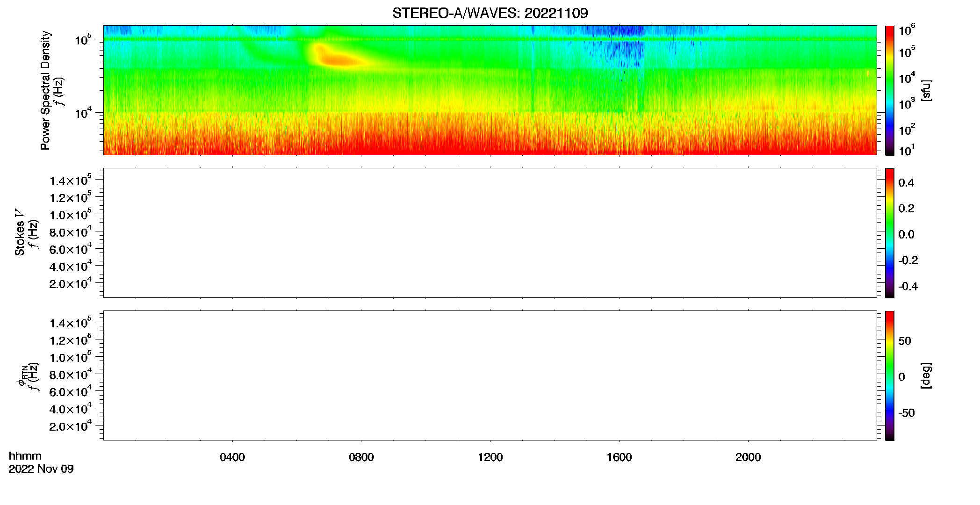Click the 1600 time tick label

[x=619, y=457]
